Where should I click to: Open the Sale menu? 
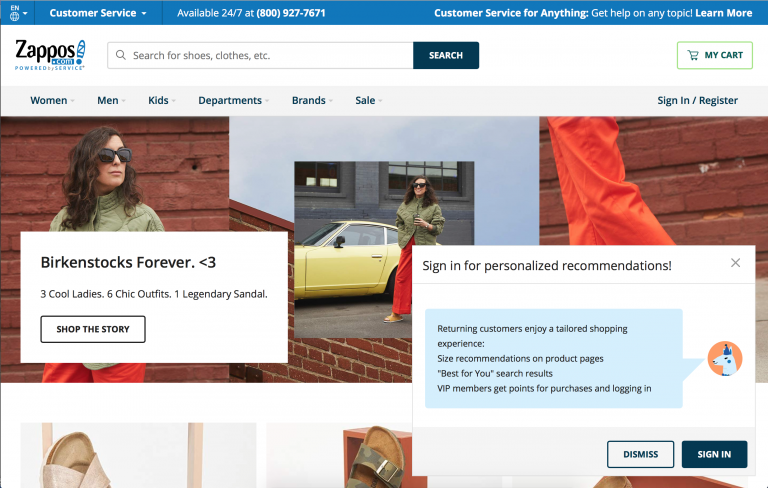[x=368, y=100]
